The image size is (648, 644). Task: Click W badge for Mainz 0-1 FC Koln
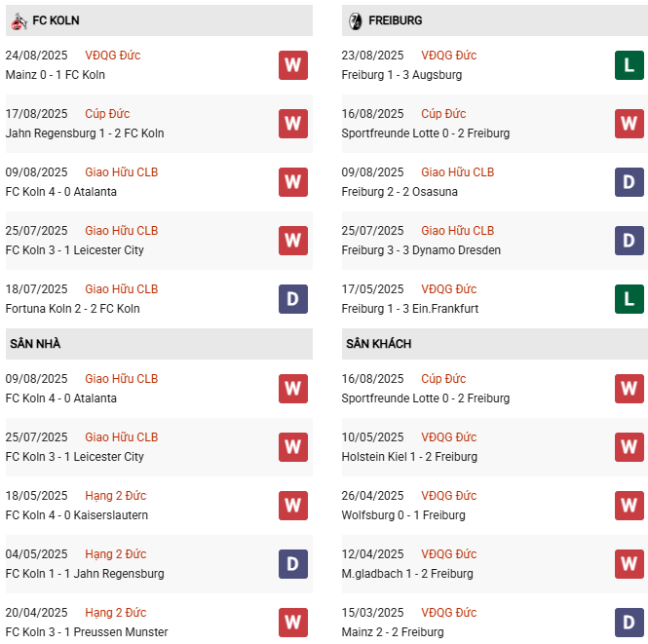[x=292, y=65]
